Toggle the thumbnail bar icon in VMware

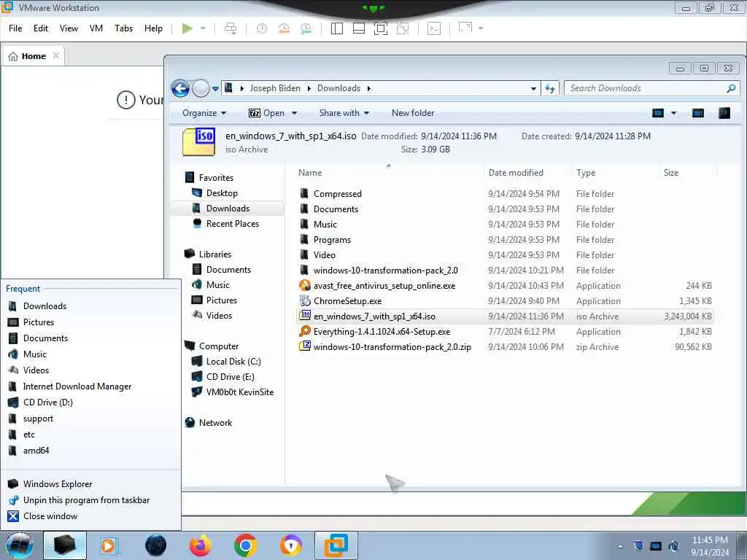tap(359, 28)
